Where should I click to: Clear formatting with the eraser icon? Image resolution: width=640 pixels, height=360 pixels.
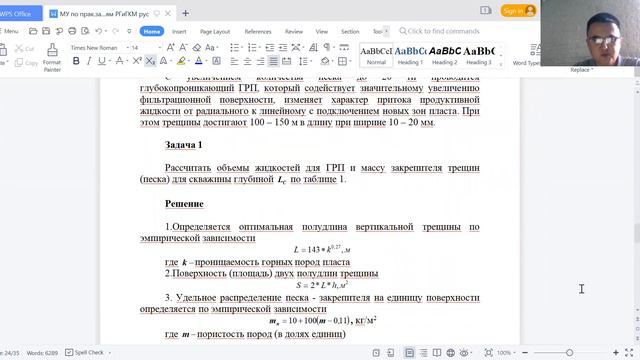point(197,48)
